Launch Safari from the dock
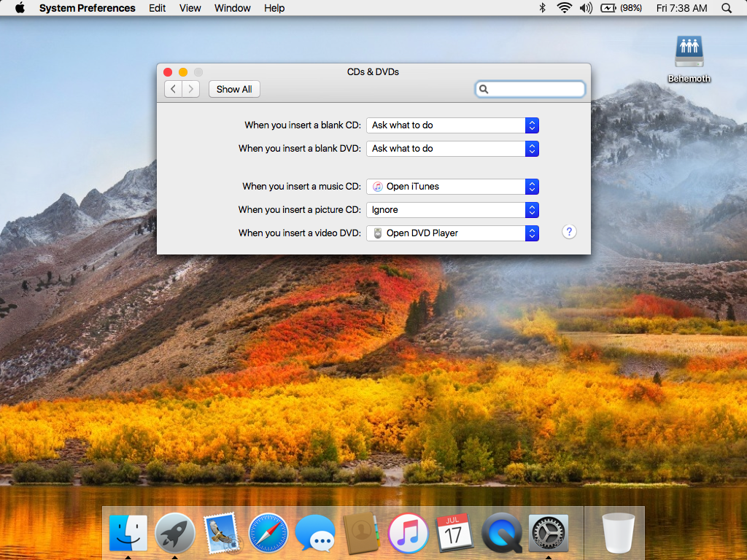This screenshot has height=560, width=747. point(269,533)
